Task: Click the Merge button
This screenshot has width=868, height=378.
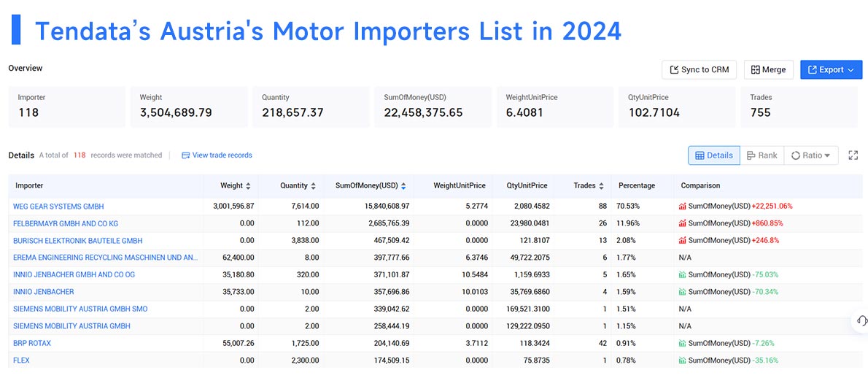Action: click(768, 70)
